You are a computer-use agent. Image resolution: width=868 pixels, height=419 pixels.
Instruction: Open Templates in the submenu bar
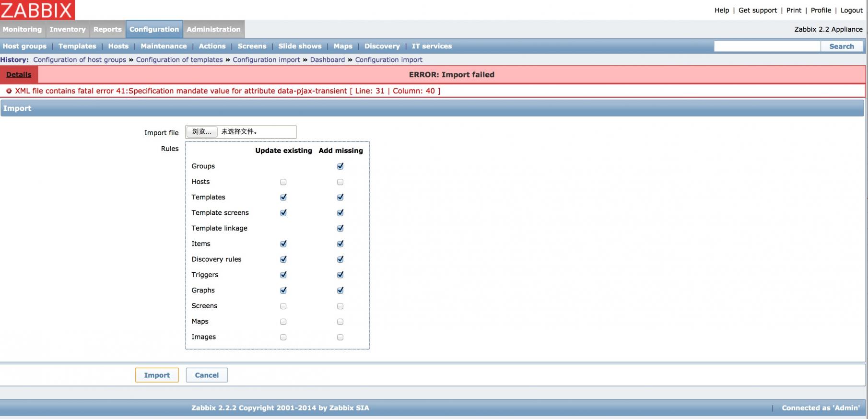point(77,47)
